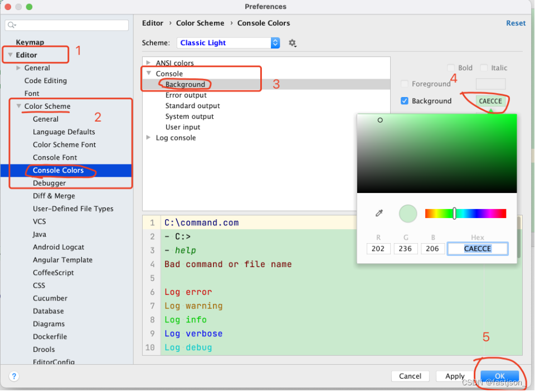Select Cucumber entry
The image size is (535, 392).
[50, 298]
